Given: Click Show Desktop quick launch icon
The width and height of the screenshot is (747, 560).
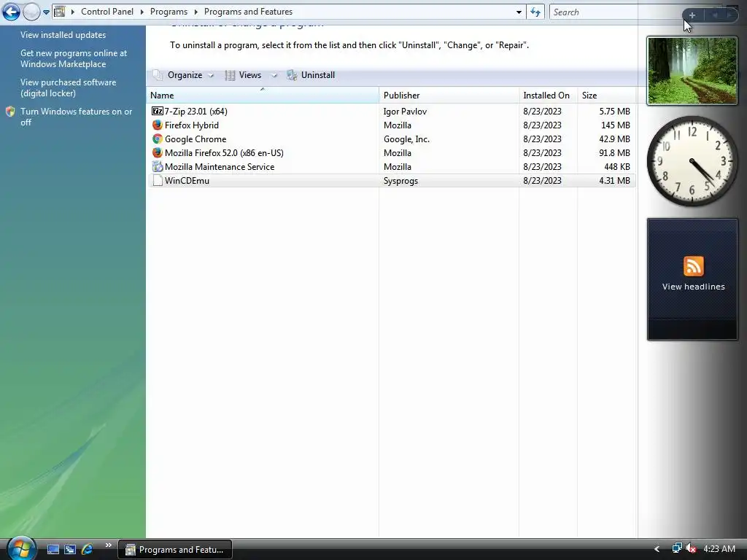Looking at the screenshot, I should (x=53, y=549).
